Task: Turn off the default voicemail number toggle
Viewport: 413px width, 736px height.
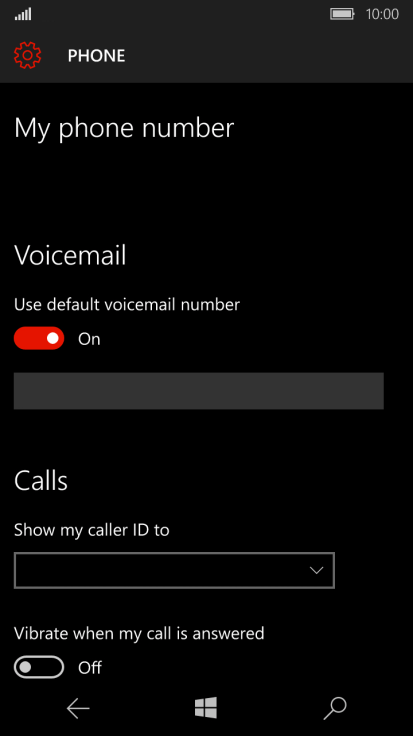Action: [39, 338]
